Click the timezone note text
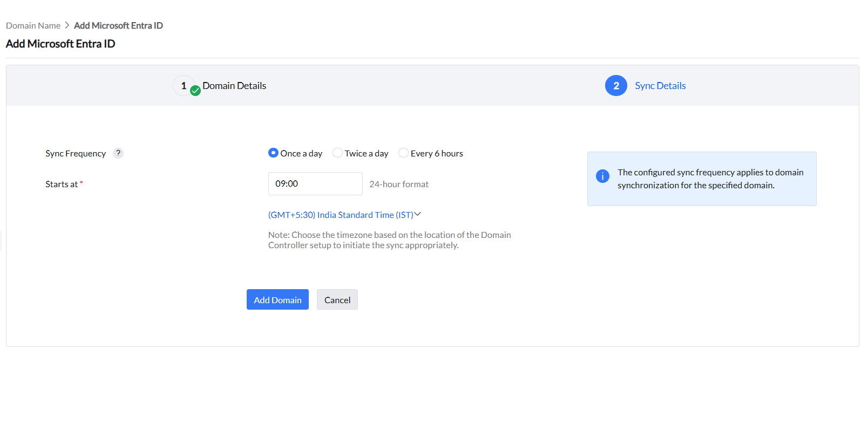The width and height of the screenshot is (868, 424). click(x=390, y=240)
